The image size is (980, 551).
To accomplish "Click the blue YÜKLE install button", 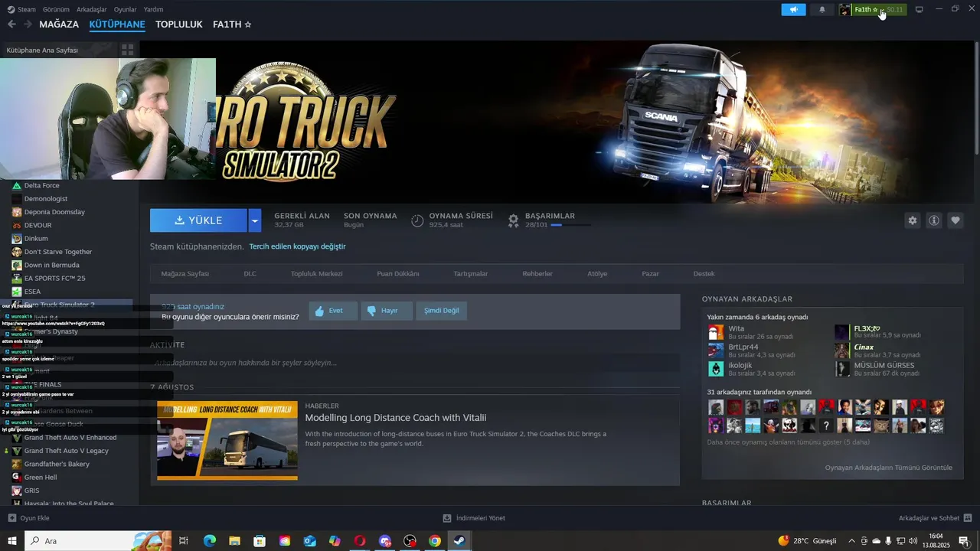I will click(x=198, y=220).
